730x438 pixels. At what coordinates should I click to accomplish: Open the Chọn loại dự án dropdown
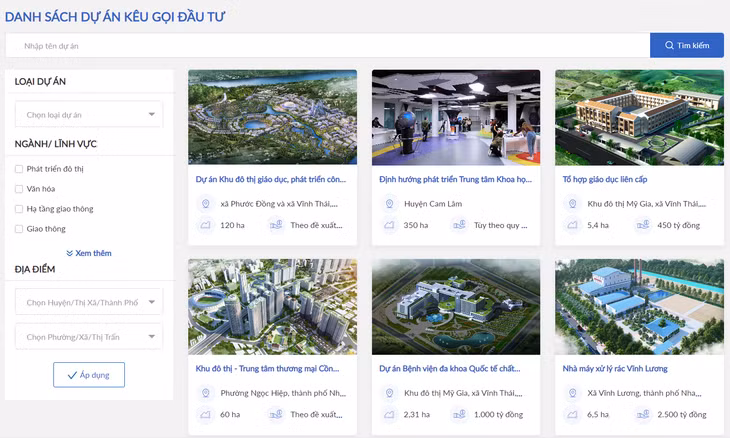click(x=89, y=115)
